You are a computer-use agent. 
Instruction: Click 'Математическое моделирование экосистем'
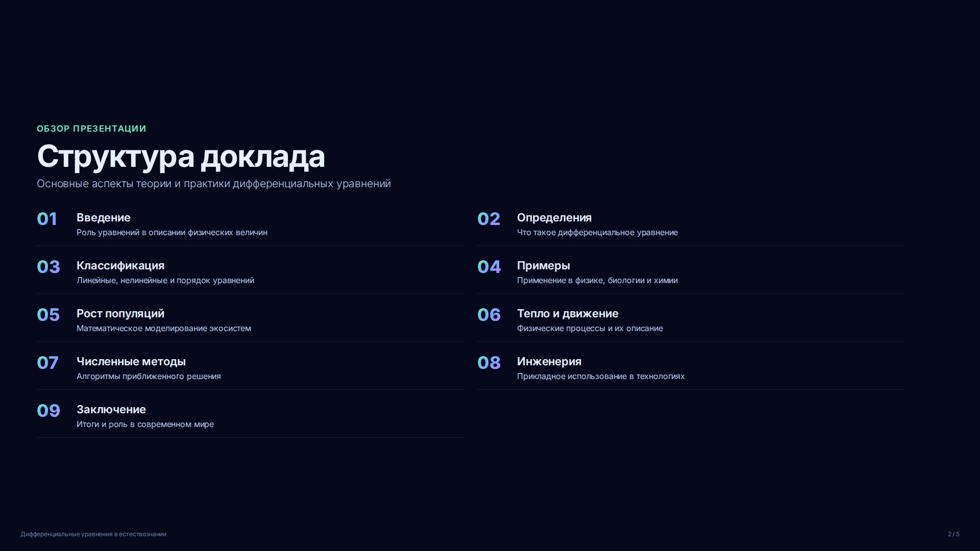click(x=164, y=329)
